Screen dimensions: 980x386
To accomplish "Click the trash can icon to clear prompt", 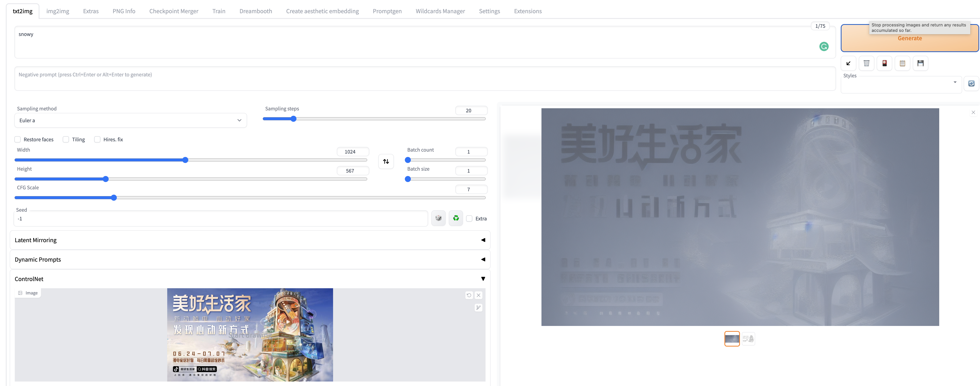I will point(866,63).
